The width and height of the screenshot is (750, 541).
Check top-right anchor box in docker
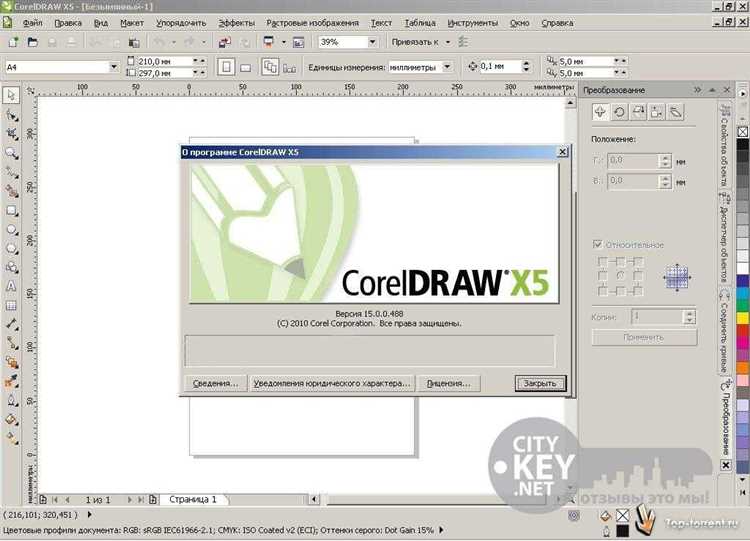click(638, 262)
